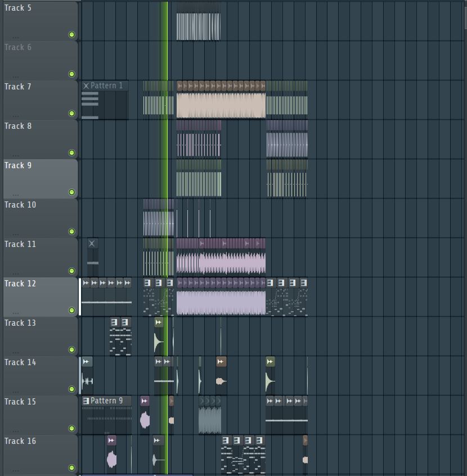Disable Track 9 via its mute LED

[x=71, y=192]
